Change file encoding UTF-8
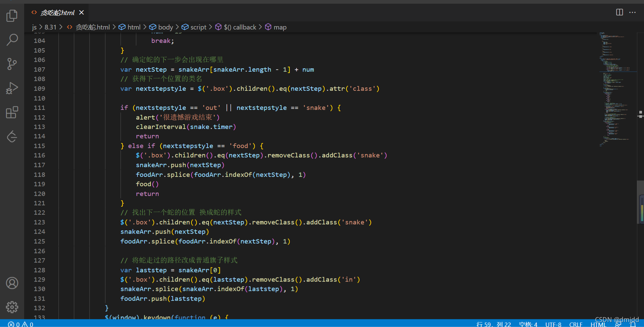 [x=553, y=324]
